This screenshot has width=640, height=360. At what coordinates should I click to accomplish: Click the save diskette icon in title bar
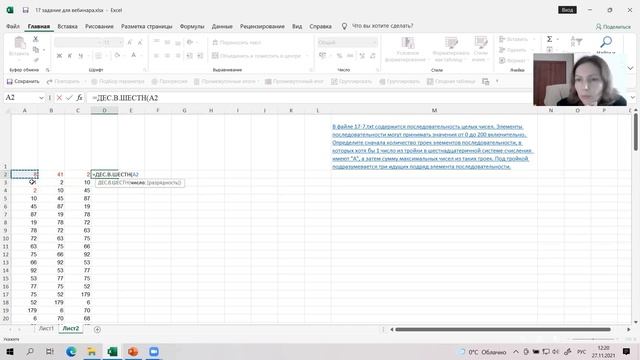point(25,10)
